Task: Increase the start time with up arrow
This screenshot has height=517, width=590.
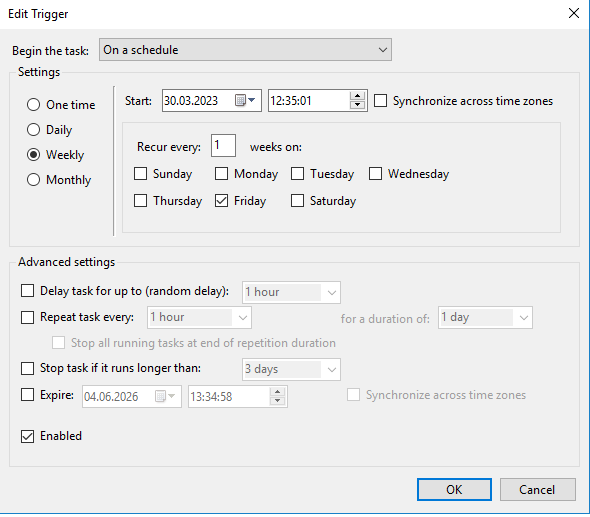Action: 357,96
